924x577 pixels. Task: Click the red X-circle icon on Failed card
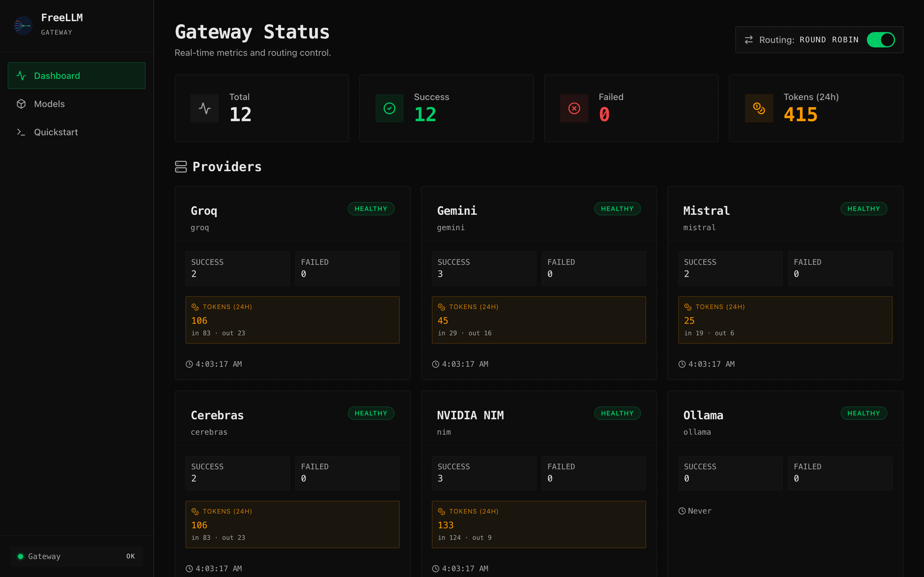click(x=574, y=108)
